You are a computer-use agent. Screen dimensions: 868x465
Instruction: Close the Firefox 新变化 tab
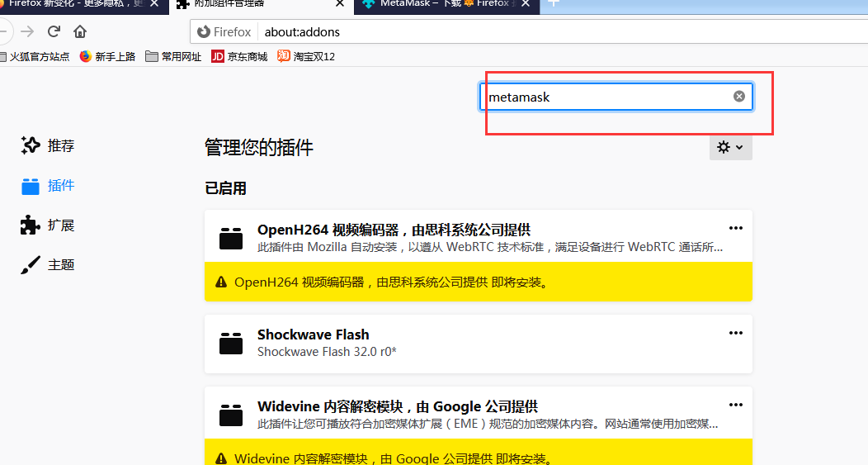(x=154, y=3)
